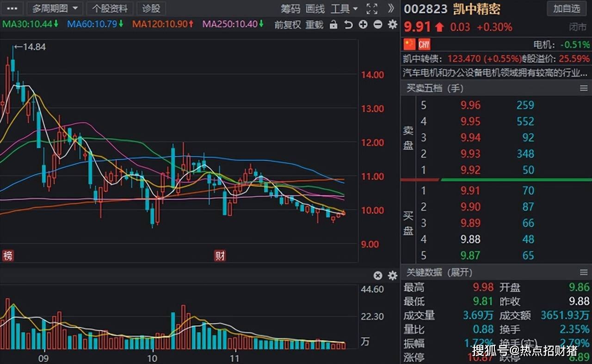Click the CNY currency icon
592x364 pixels.
424,44
